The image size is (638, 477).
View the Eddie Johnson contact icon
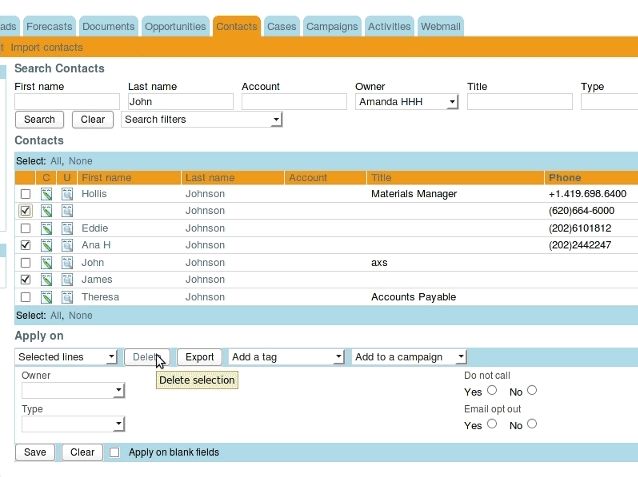[x=67, y=228]
